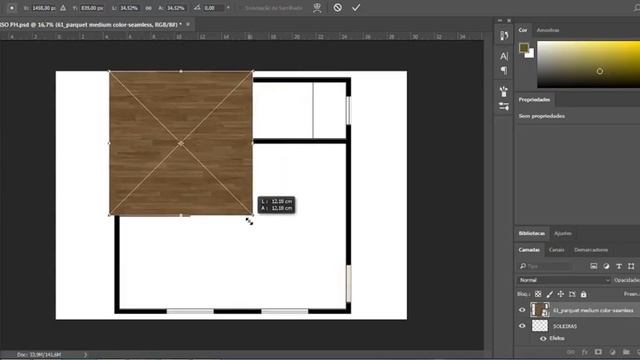Link layers icon at panel bottom
The width and height of the screenshot is (640, 360).
pyautogui.click(x=570, y=352)
